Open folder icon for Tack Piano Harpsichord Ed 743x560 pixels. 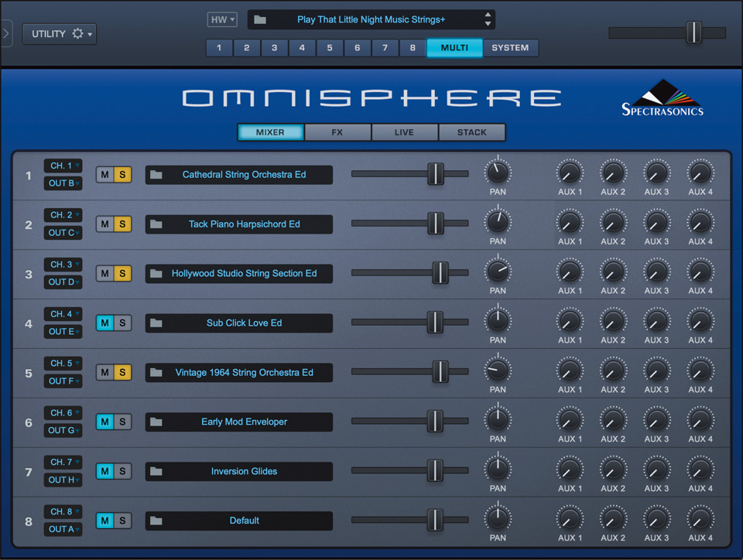click(156, 224)
